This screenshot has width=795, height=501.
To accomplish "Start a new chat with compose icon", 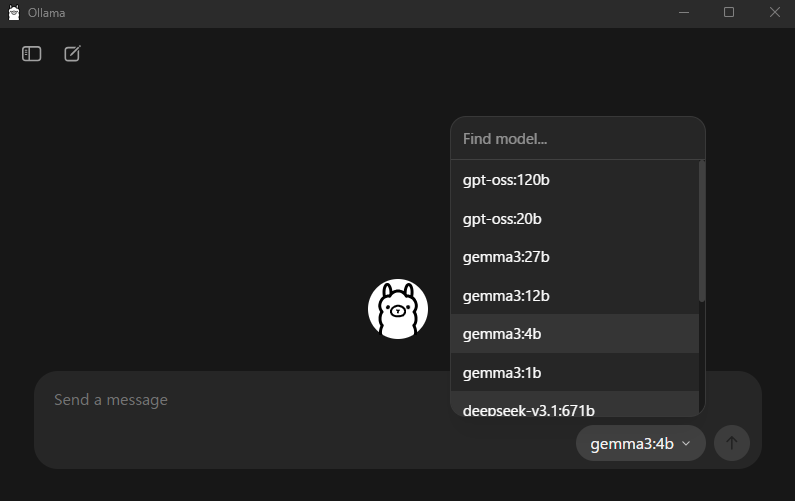I will (x=72, y=54).
